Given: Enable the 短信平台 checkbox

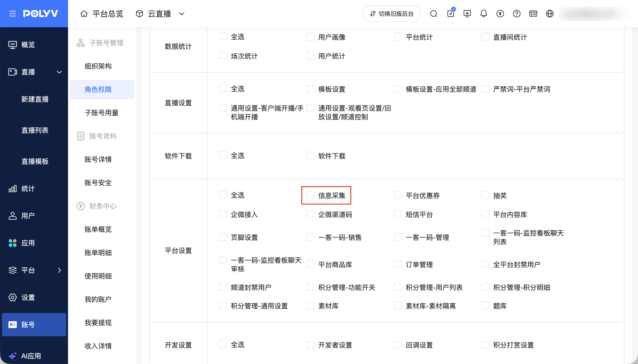Looking at the screenshot, I should (398, 214).
